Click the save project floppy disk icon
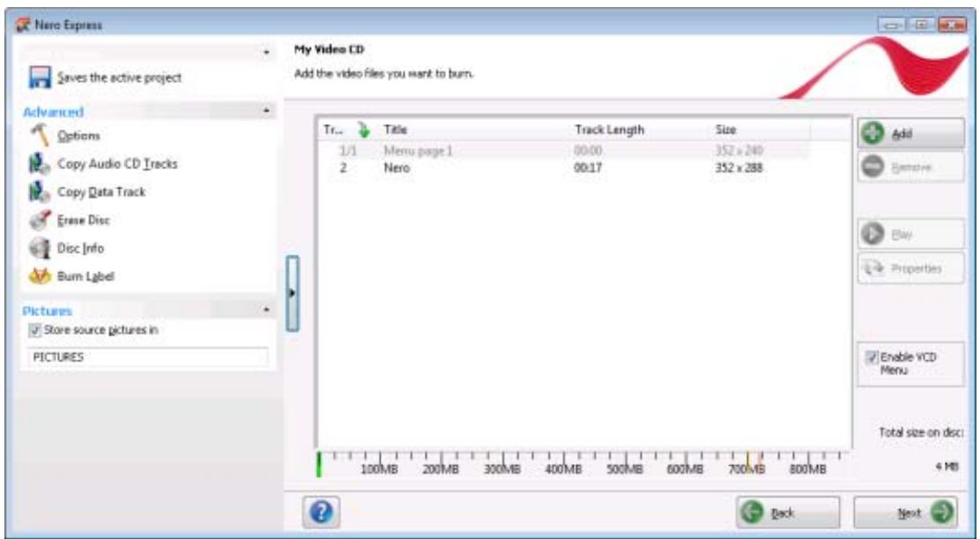This screenshot has width=980, height=539. pos(40,78)
